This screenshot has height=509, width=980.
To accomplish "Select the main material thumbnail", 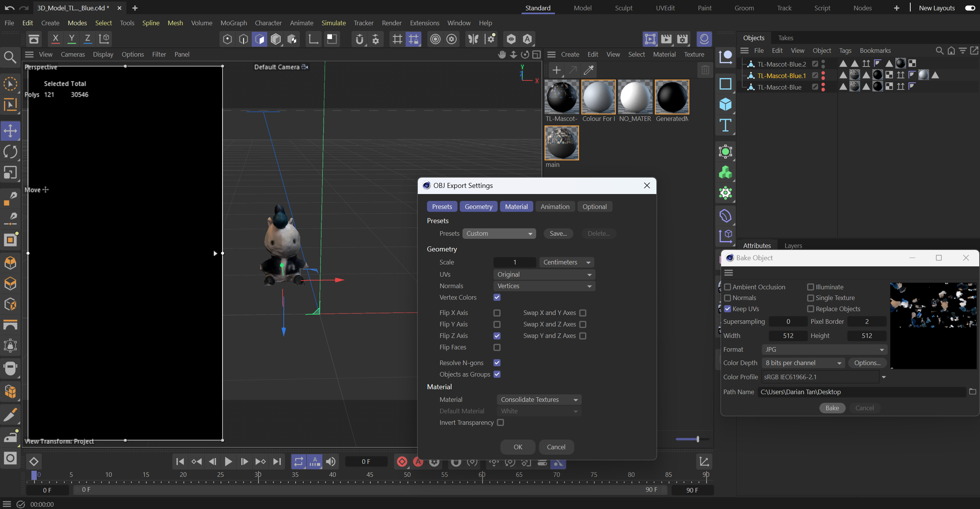I will point(561,143).
